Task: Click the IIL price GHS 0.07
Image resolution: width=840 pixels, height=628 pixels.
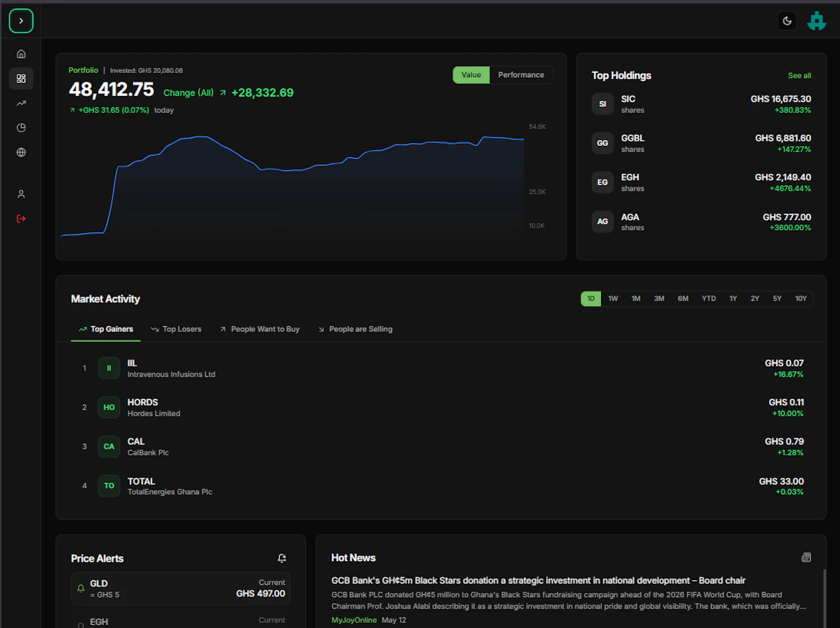Action: click(784, 363)
